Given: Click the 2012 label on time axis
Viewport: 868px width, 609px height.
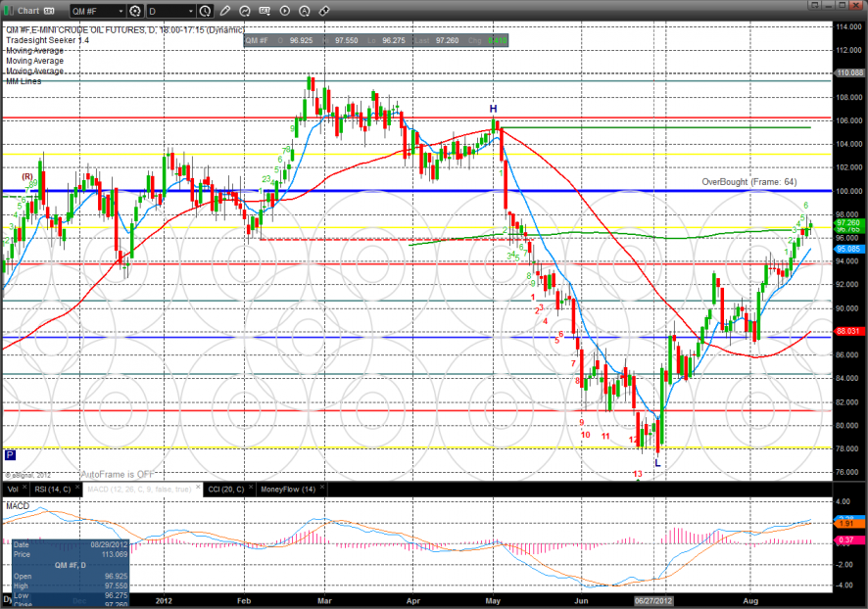Looking at the screenshot, I should point(165,601).
